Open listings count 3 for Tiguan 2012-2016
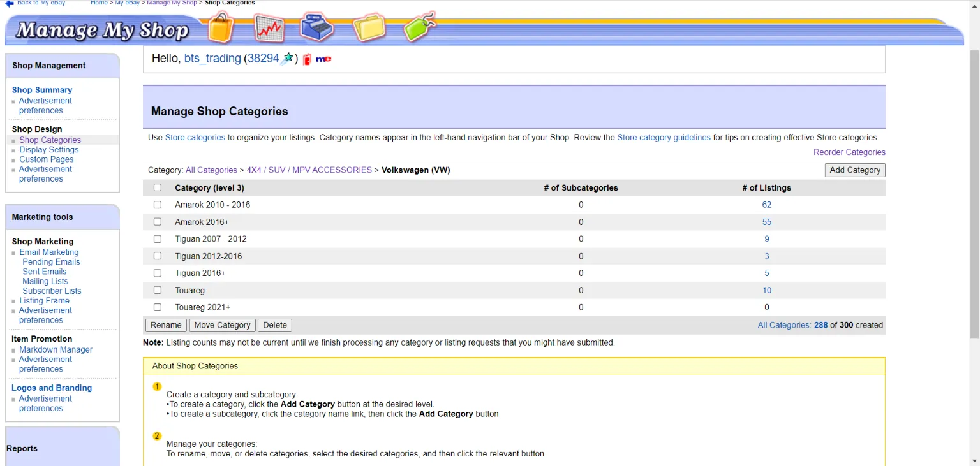 [766, 256]
